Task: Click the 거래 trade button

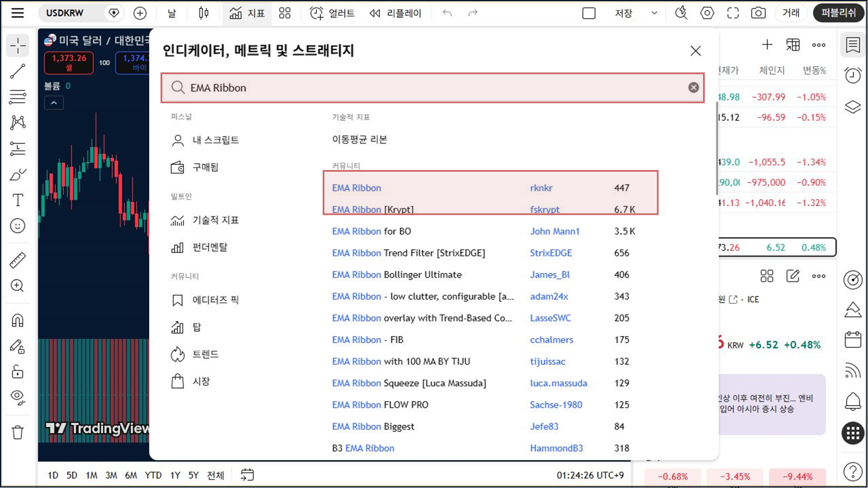Action: tap(791, 13)
